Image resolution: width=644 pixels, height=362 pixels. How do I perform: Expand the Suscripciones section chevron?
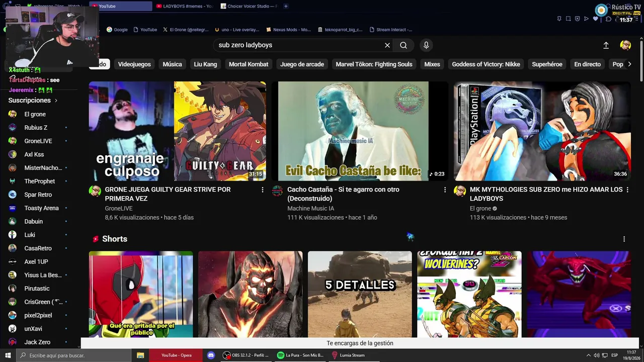56,101
